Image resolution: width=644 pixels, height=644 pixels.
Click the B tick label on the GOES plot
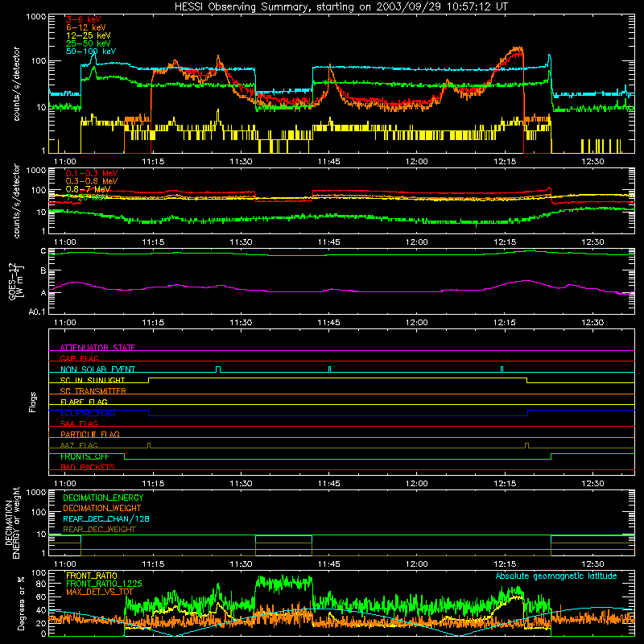[43, 271]
